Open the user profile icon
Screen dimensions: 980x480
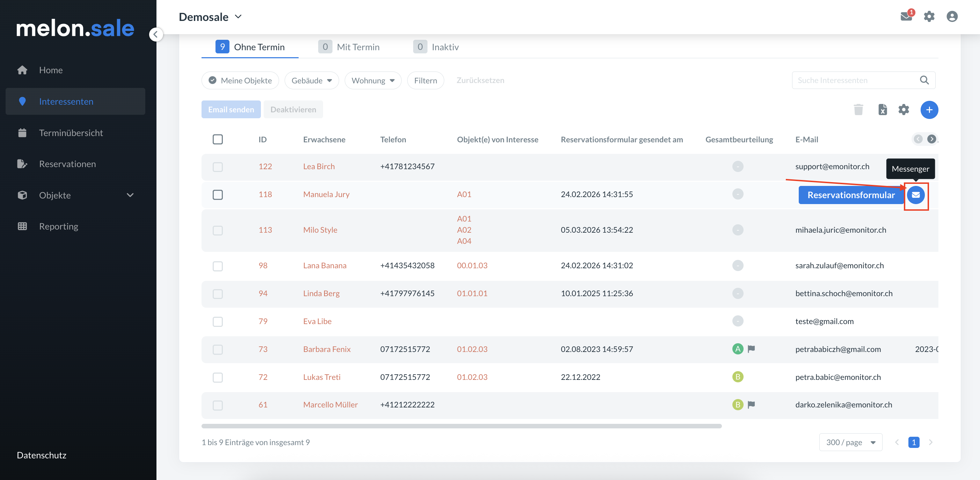click(952, 16)
